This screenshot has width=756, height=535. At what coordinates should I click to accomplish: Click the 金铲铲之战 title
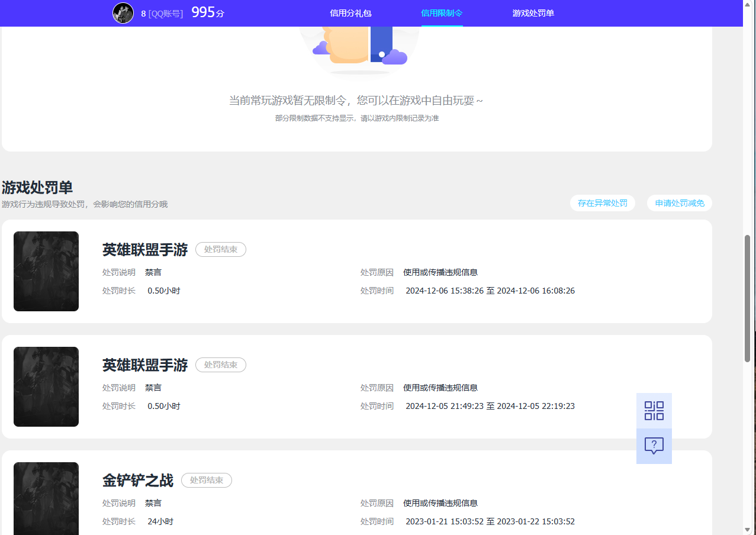(x=138, y=481)
